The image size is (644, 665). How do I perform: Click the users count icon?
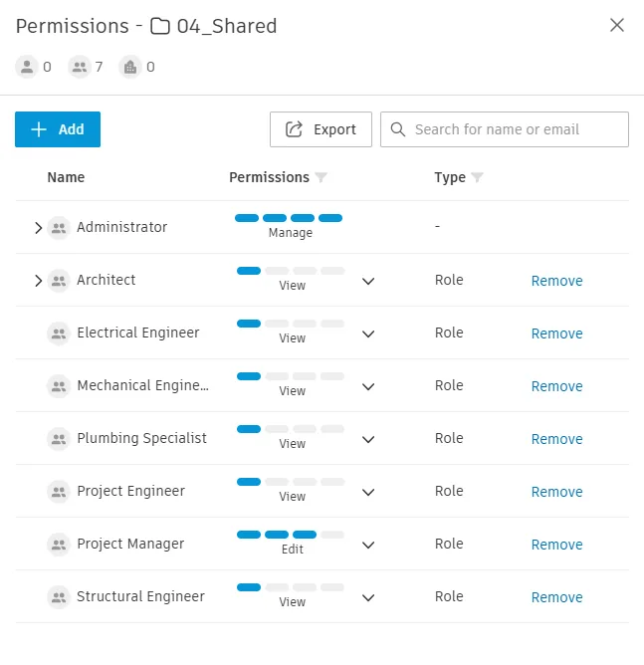click(27, 67)
